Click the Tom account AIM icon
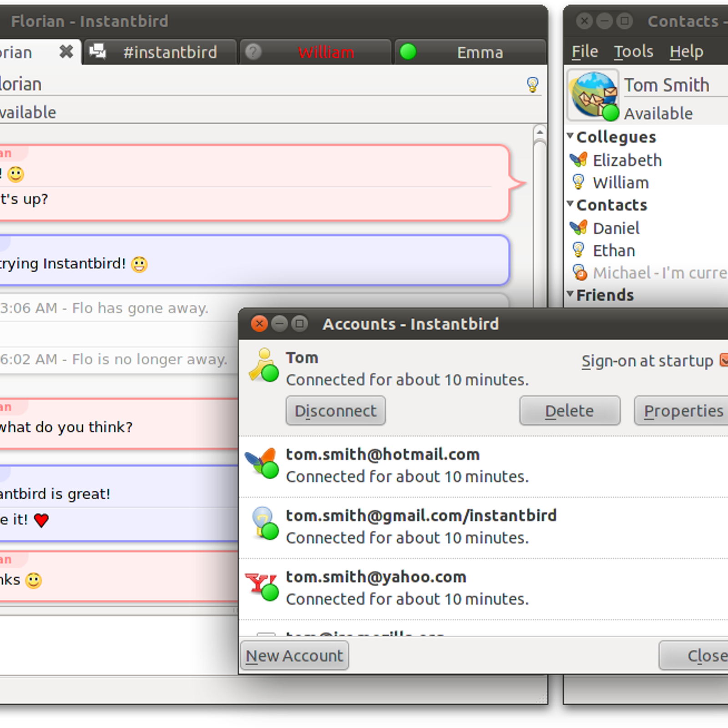 point(263,365)
